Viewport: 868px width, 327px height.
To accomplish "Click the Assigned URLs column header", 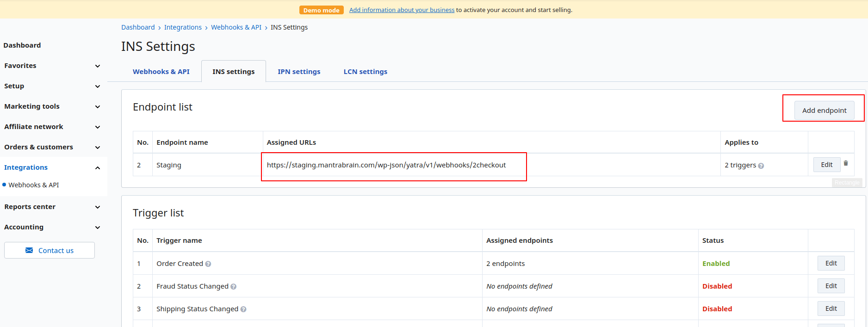I will (291, 142).
